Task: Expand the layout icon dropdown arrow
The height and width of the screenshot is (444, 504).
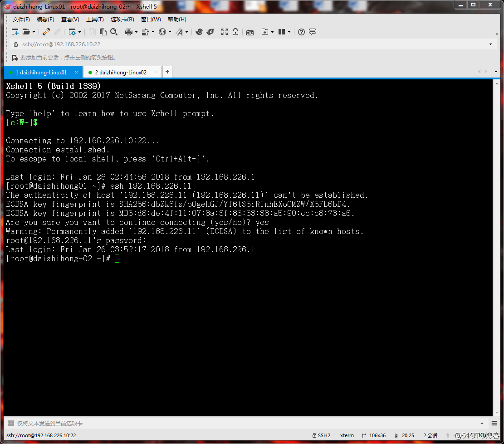Action: coord(289,32)
